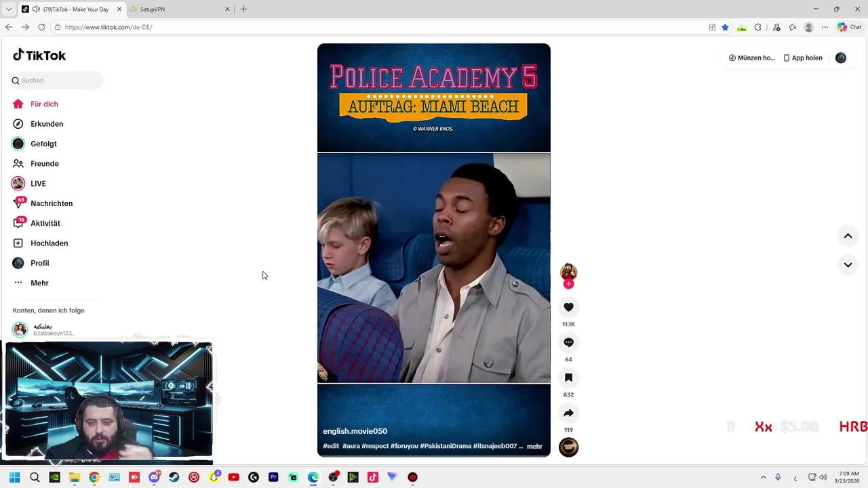Open the comments on this video
868x488 pixels.
pyautogui.click(x=568, y=342)
